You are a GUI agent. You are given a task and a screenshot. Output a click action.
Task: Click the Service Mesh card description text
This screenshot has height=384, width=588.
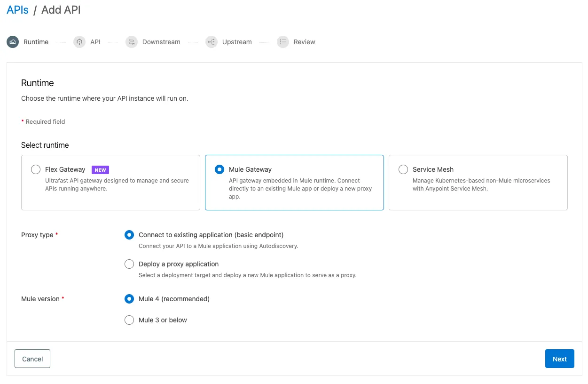pyautogui.click(x=481, y=184)
